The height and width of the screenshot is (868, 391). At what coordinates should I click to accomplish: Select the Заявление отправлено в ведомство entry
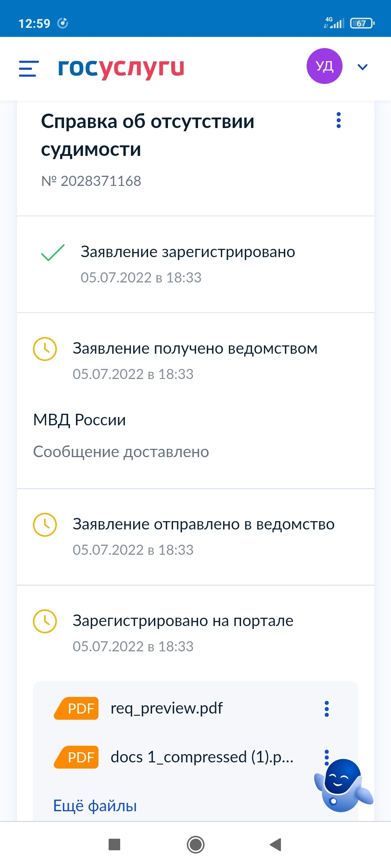pos(203,524)
